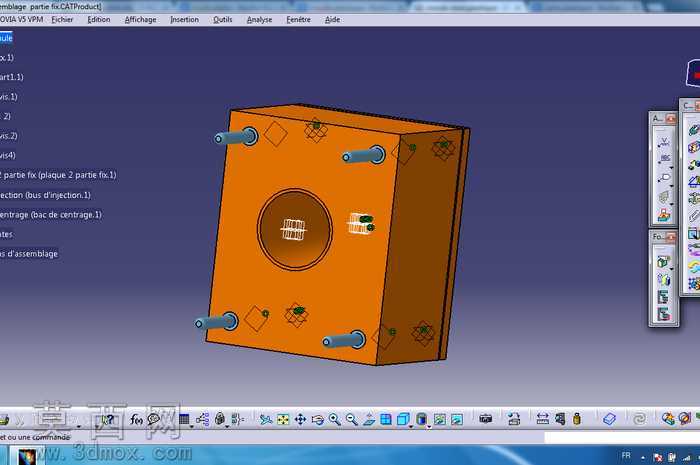Open the Affichage menu
Image resolution: width=700 pixels, height=465 pixels.
click(140, 20)
